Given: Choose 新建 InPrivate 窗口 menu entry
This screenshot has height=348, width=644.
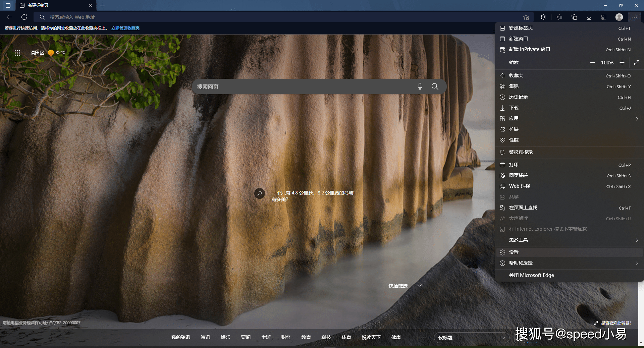Looking at the screenshot, I should pyautogui.click(x=529, y=50).
